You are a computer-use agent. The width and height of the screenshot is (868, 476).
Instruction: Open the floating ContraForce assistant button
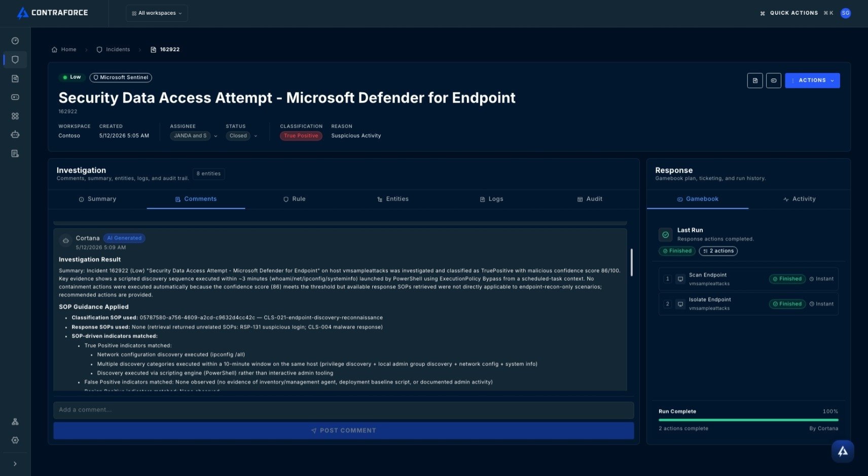[x=843, y=451]
